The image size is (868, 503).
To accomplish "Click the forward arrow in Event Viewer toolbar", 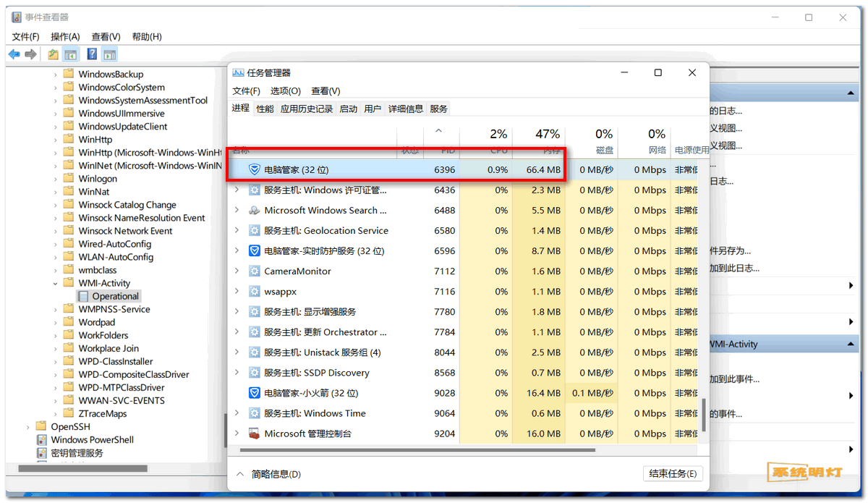I will [x=30, y=54].
